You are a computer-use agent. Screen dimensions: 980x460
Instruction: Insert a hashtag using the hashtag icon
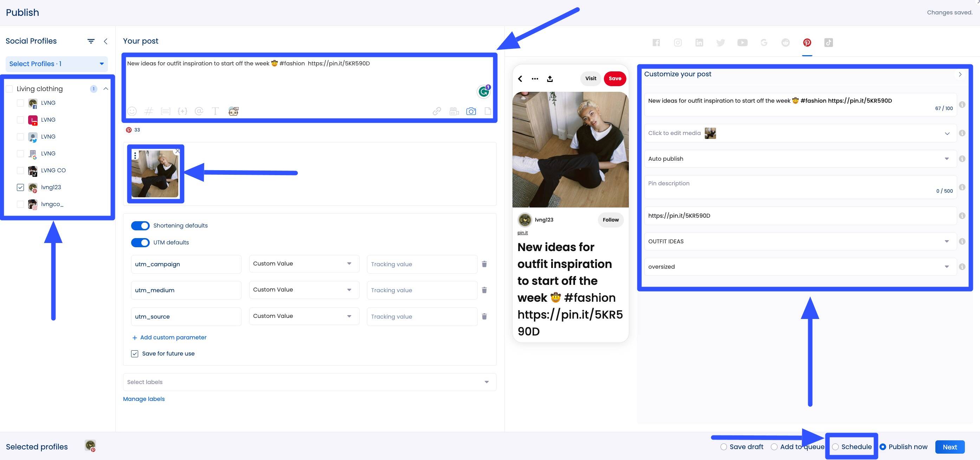coord(149,111)
